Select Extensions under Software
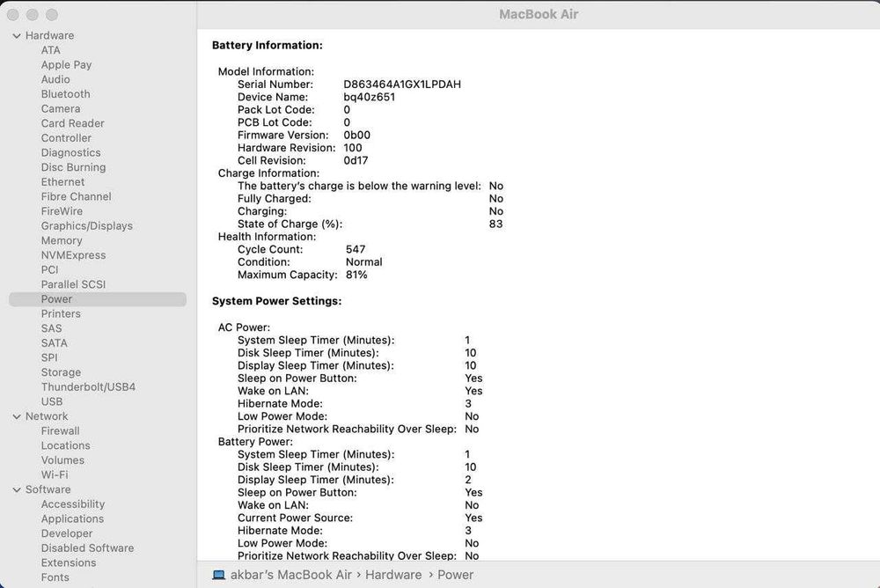The width and height of the screenshot is (880, 588). point(69,562)
